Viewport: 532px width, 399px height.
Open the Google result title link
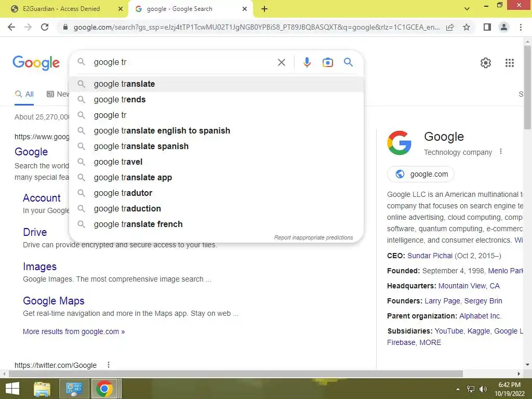31,152
